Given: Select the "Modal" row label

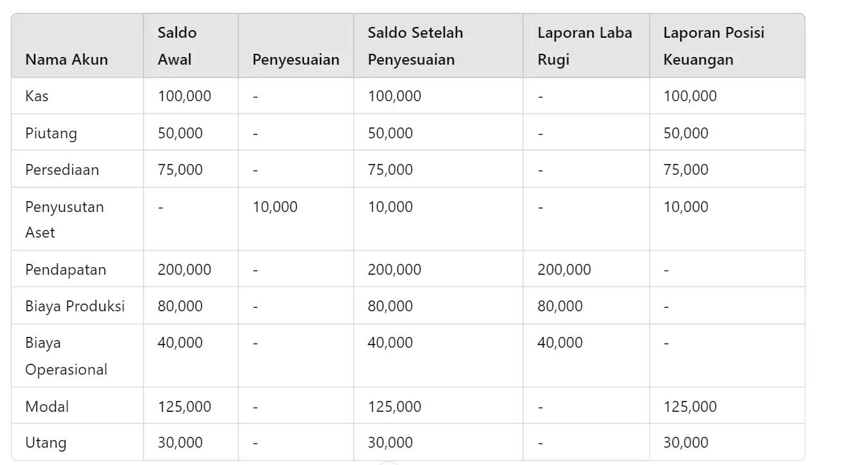Looking at the screenshot, I should coord(47,407).
